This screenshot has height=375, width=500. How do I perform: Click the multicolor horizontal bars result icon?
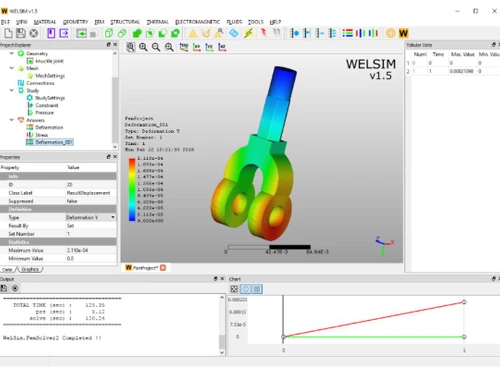point(347,33)
